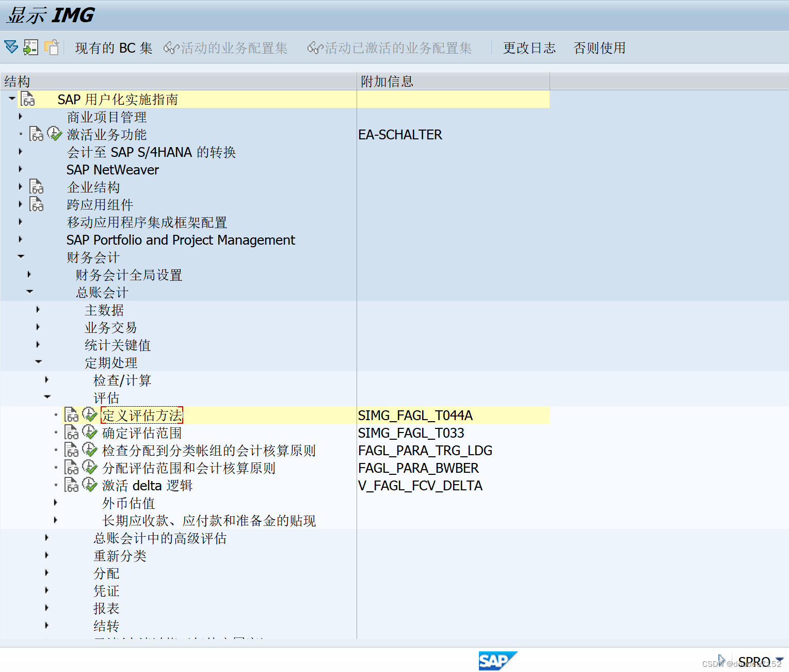Click 活动的业务配置集 toolbar button
The image size is (789, 672).
[226, 48]
